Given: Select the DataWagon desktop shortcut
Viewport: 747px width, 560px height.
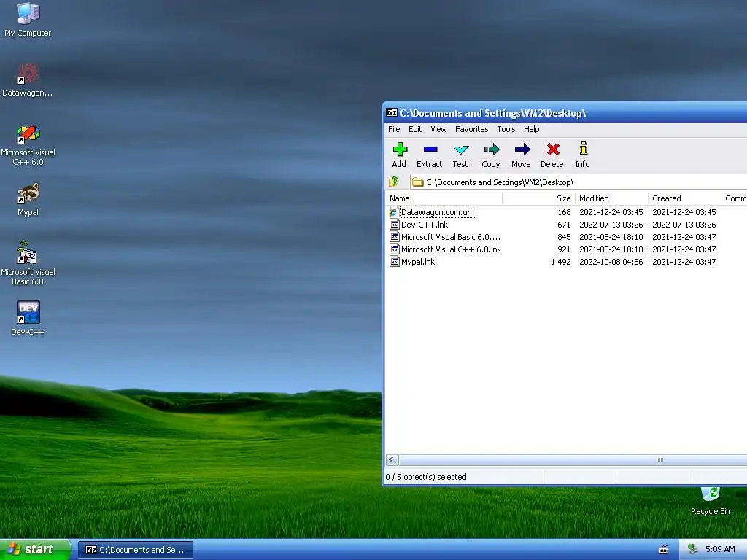Looking at the screenshot, I should click(x=28, y=80).
